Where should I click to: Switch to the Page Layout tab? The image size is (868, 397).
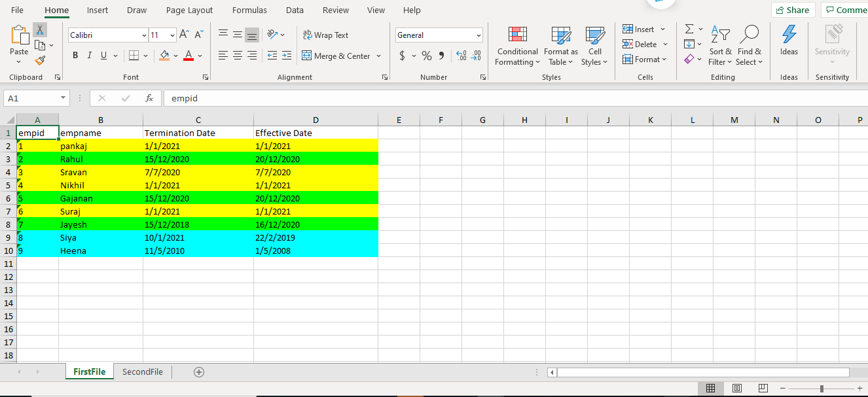click(x=189, y=10)
